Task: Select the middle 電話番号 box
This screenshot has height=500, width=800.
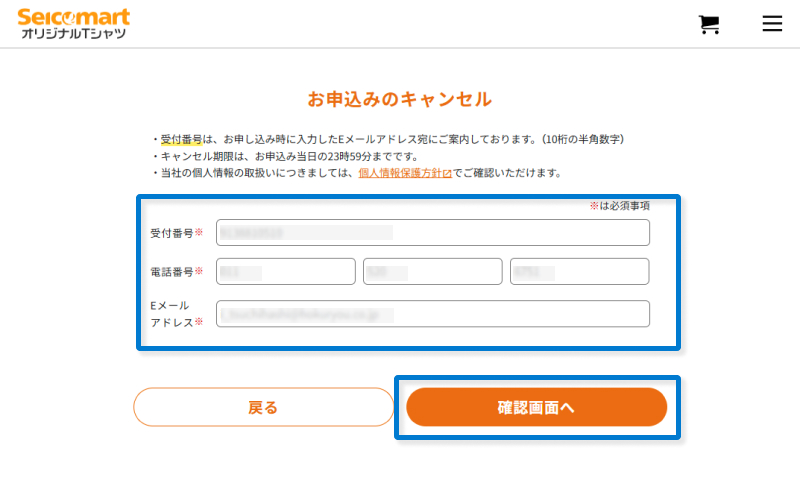Action: click(x=433, y=271)
